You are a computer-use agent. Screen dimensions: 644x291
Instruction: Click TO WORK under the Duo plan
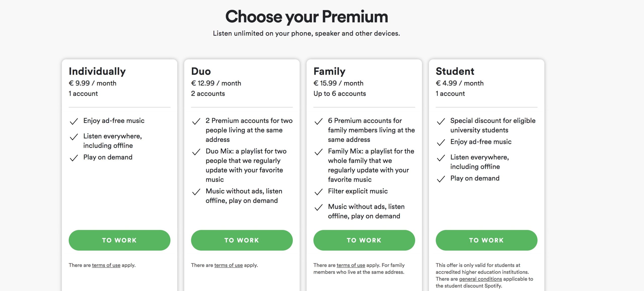(x=242, y=240)
